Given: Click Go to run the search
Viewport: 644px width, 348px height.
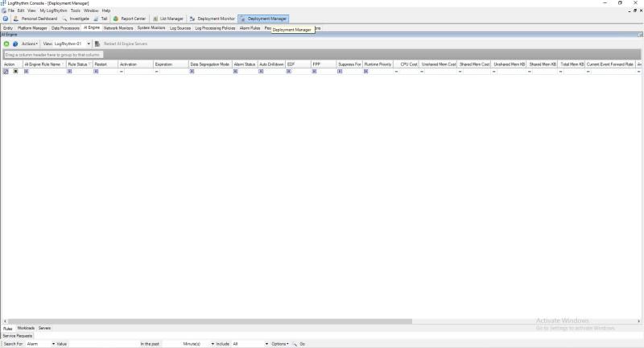Looking at the screenshot, I should pyautogui.click(x=303, y=344).
